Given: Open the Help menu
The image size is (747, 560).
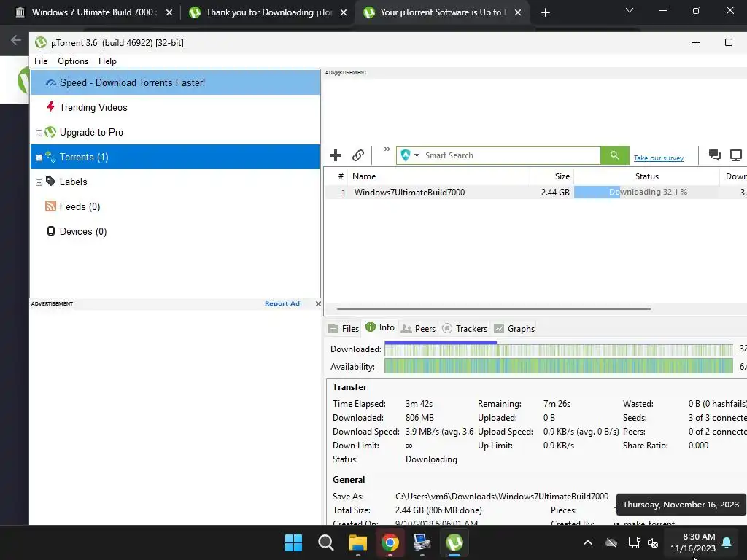Looking at the screenshot, I should [107, 61].
